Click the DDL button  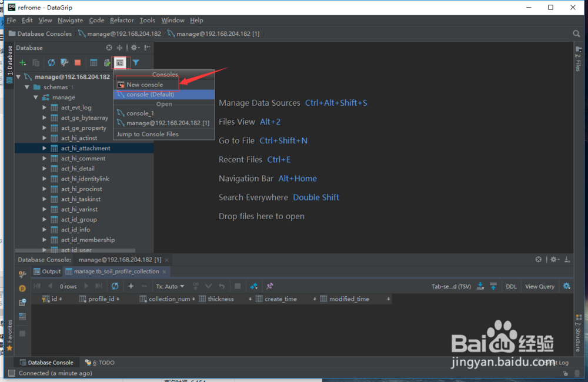coord(511,286)
